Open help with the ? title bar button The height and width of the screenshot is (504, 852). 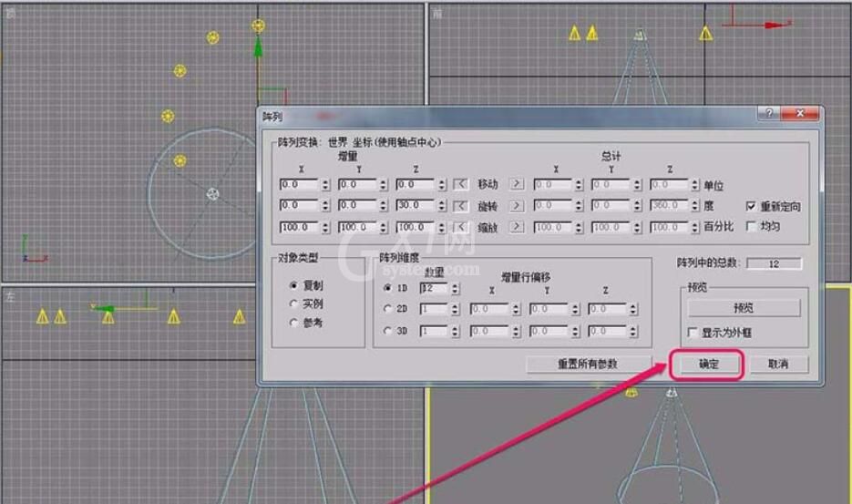pos(769,113)
